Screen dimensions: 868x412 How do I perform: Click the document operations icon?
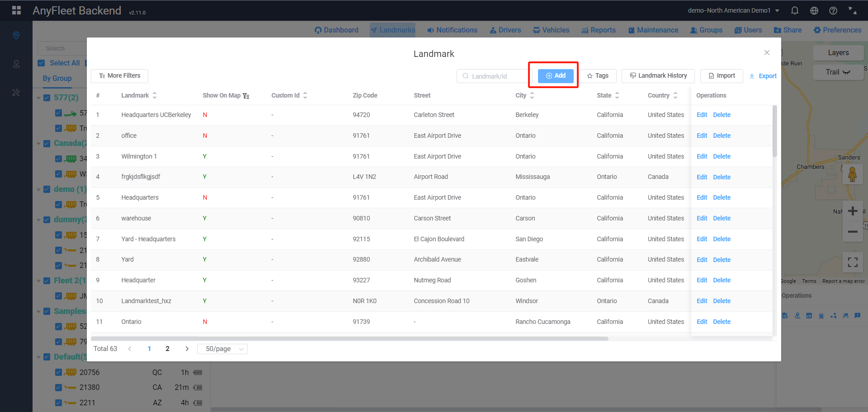click(785, 316)
